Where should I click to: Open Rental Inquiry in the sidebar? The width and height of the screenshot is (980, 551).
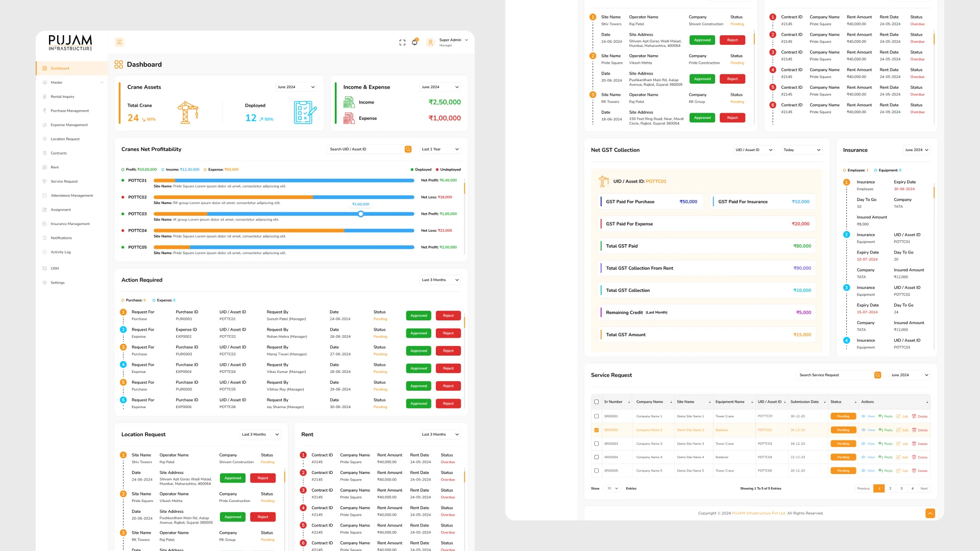point(62,97)
